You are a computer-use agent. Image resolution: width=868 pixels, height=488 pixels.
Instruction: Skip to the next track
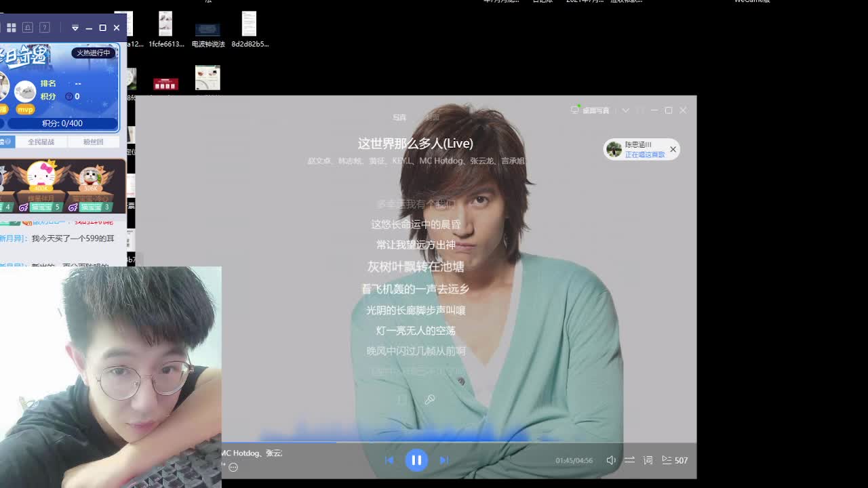coord(444,460)
